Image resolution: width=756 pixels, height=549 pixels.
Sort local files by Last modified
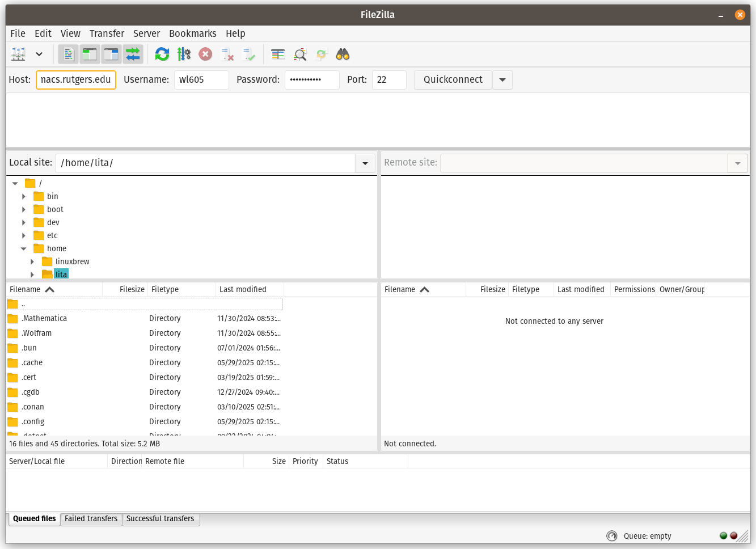(x=250, y=289)
